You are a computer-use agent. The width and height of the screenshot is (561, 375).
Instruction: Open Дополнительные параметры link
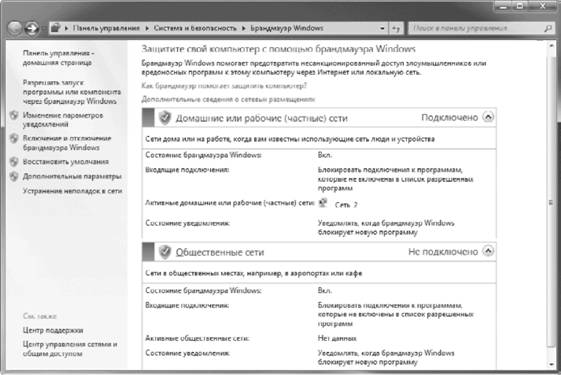click(x=72, y=176)
